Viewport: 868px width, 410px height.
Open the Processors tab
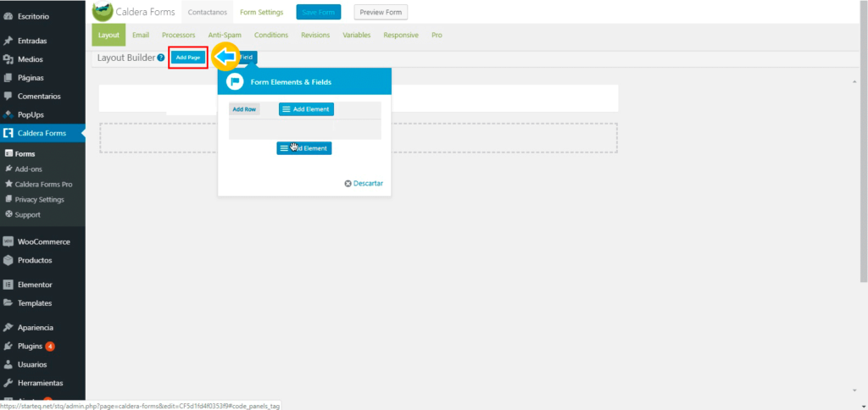(178, 36)
